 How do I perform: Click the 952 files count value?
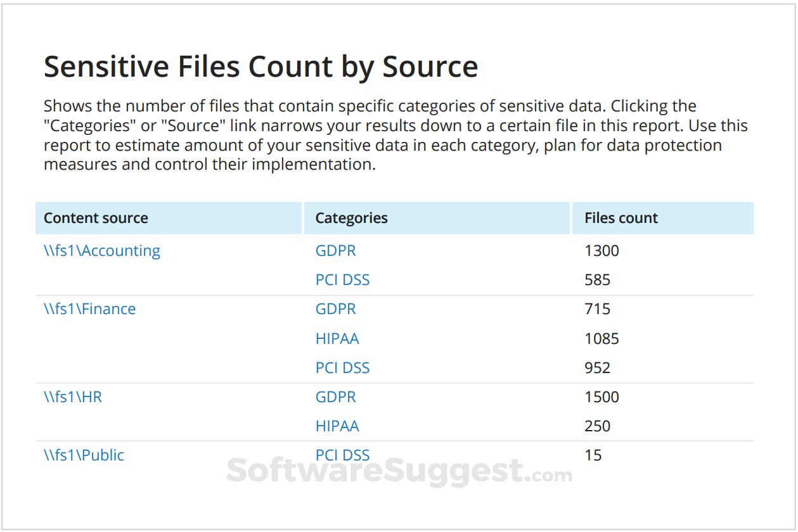597,368
